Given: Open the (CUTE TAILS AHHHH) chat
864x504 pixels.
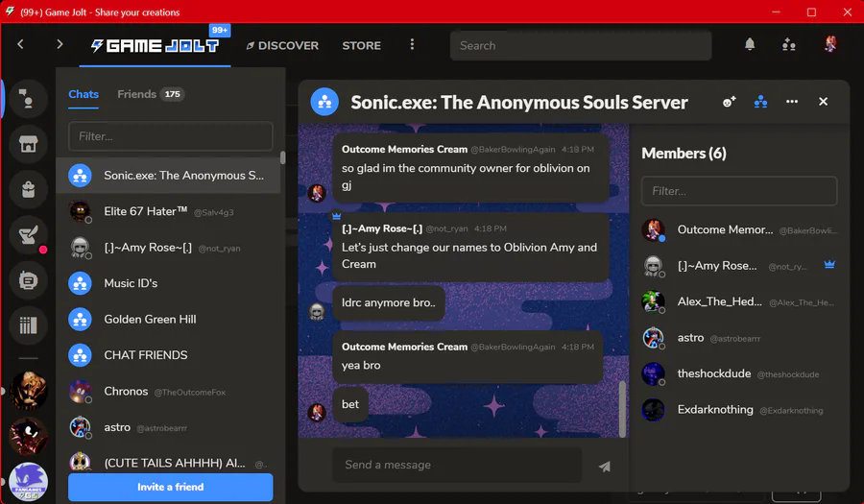Looking at the screenshot, I should click(x=168, y=462).
